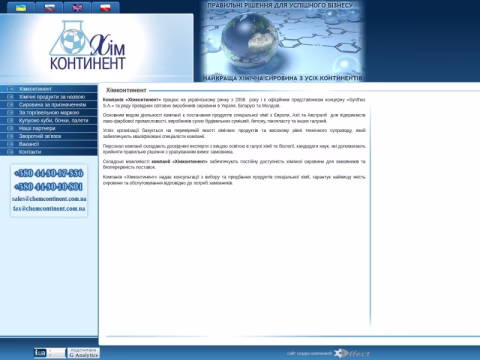
Task: Click arrow icon beside Хімконтинент menu row
Action: point(10,89)
